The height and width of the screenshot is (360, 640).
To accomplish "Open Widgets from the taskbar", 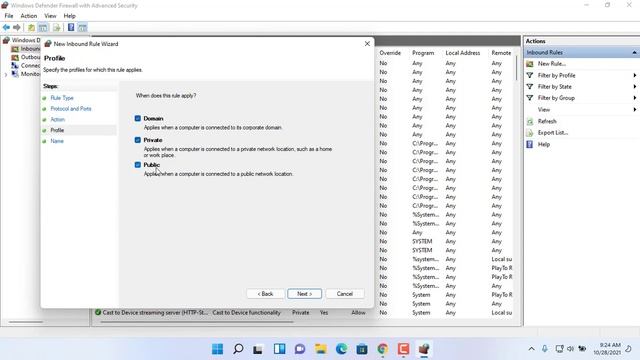I will 280,349.
